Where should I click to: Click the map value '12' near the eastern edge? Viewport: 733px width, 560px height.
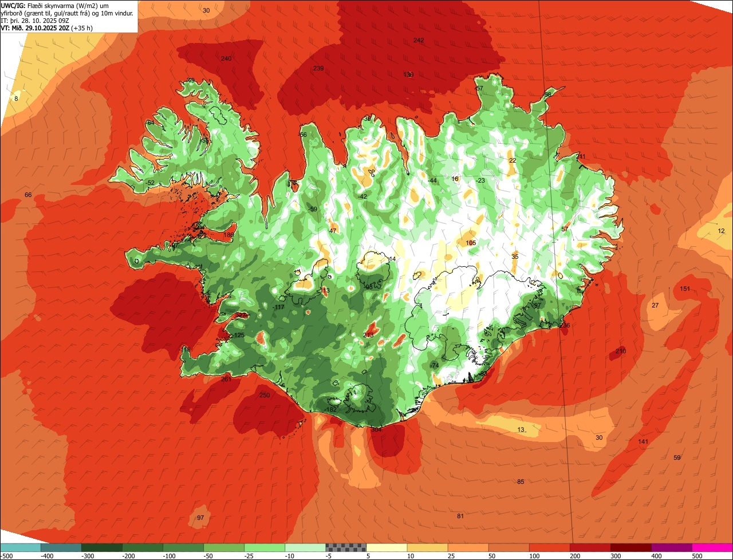[721, 231]
